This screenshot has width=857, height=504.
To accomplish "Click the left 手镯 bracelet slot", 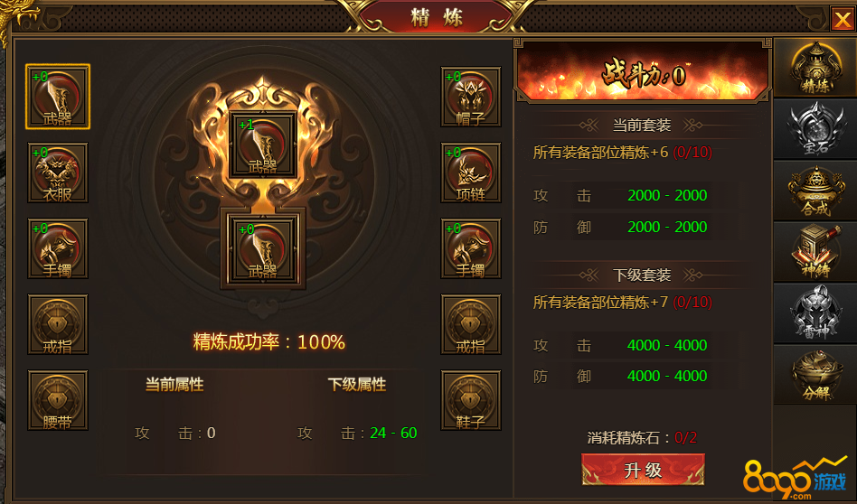I will pos(57,248).
